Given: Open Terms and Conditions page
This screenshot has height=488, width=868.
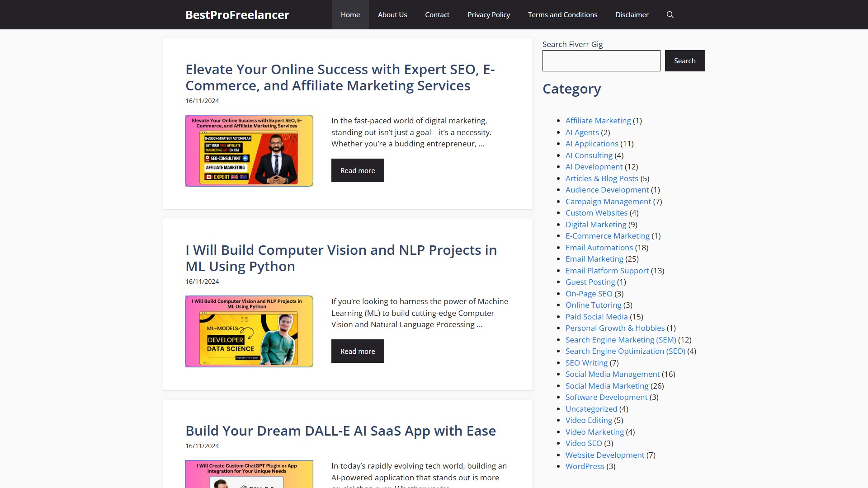Looking at the screenshot, I should [563, 14].
